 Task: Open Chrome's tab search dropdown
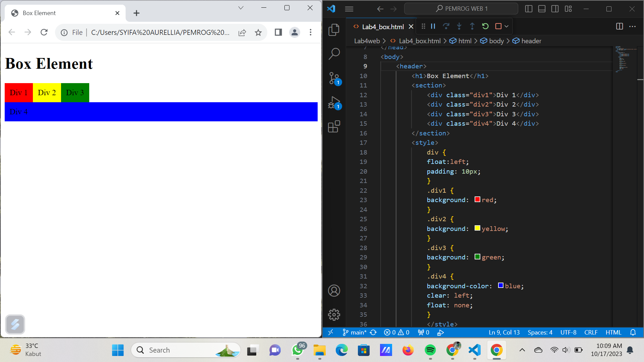pos(240,7)
